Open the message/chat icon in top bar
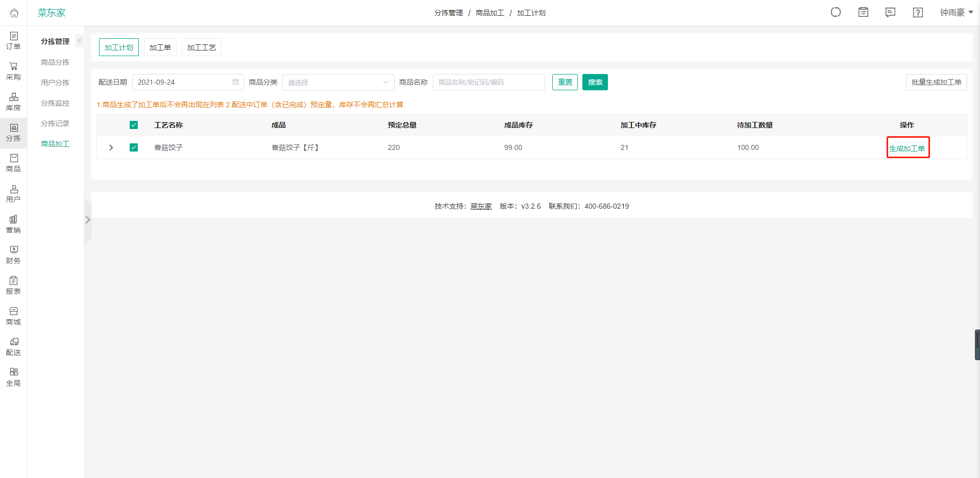The image size is (980, 478). pyautogui.click(x=890, y=12)
